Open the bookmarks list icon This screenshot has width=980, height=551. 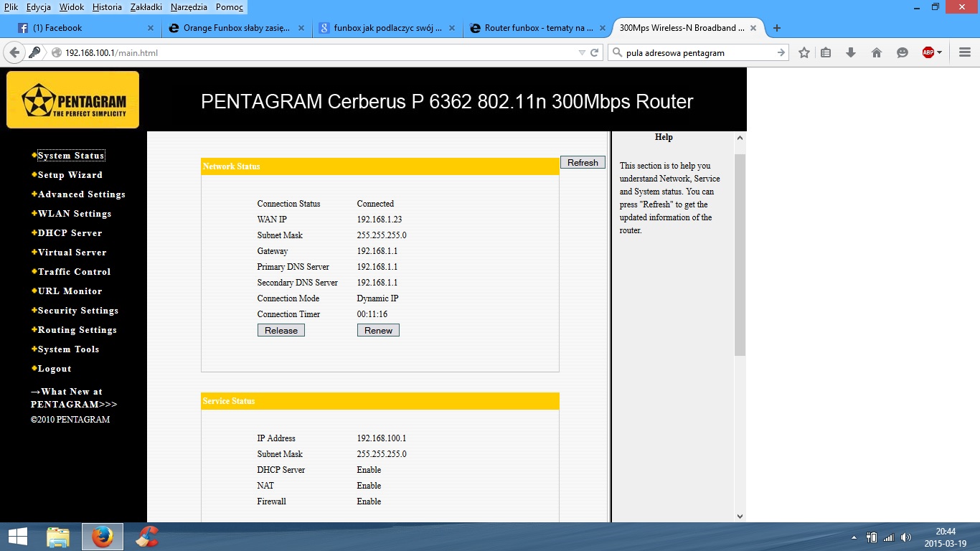826,52
